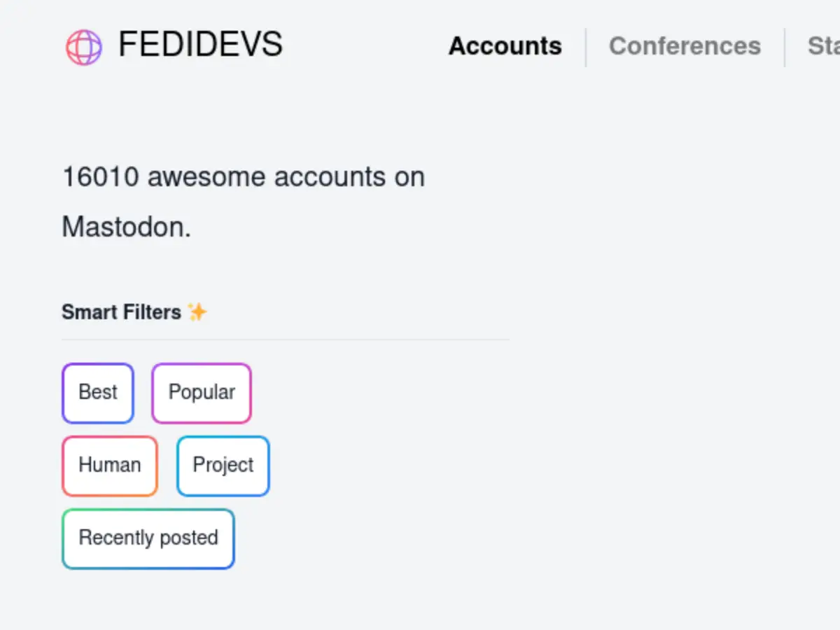Select the Human filter pill button
This screenshot has height=630, width=840.
(x=109, y=465)
